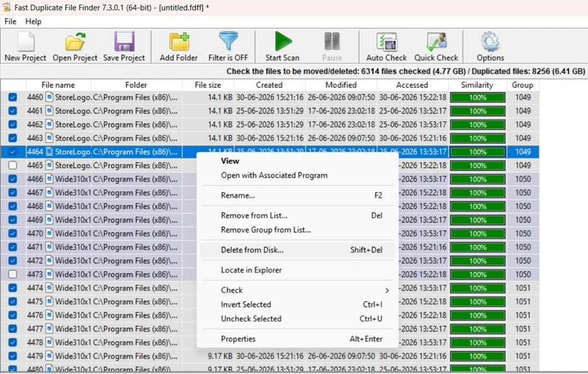588x374 pixels.
Task: Toggle the Filter is OFF funnel icon
Action: 228,41
